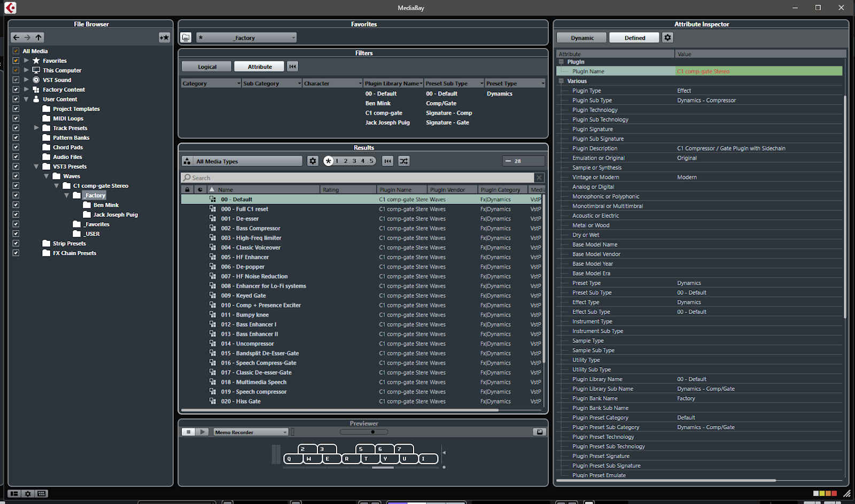Click in the Results search field
Viewport: 855px width, 504px height.
tap(357, 178)
